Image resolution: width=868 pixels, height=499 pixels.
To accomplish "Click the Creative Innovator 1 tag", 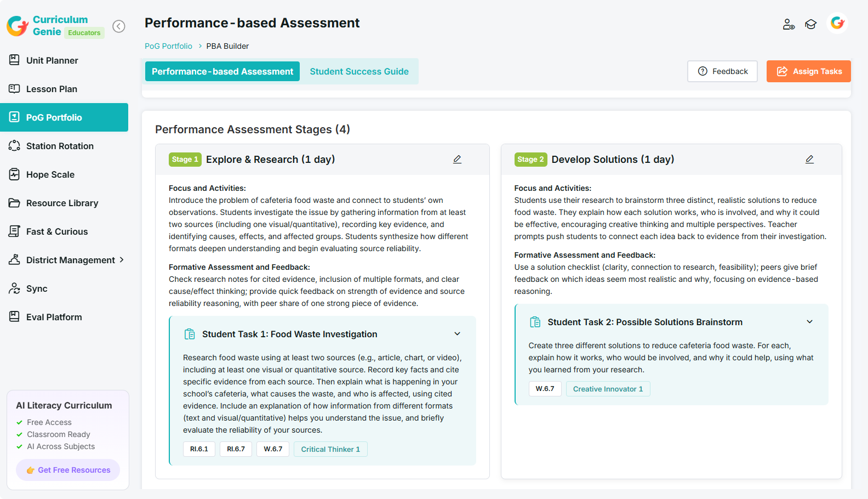I will pyautogui.click(x=608, y=389).
